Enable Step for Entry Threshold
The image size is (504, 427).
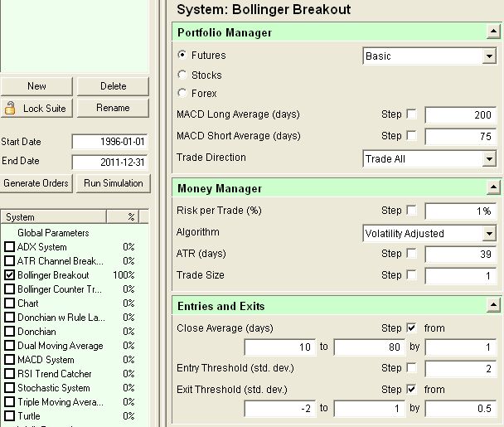click(x=411, y=367)
